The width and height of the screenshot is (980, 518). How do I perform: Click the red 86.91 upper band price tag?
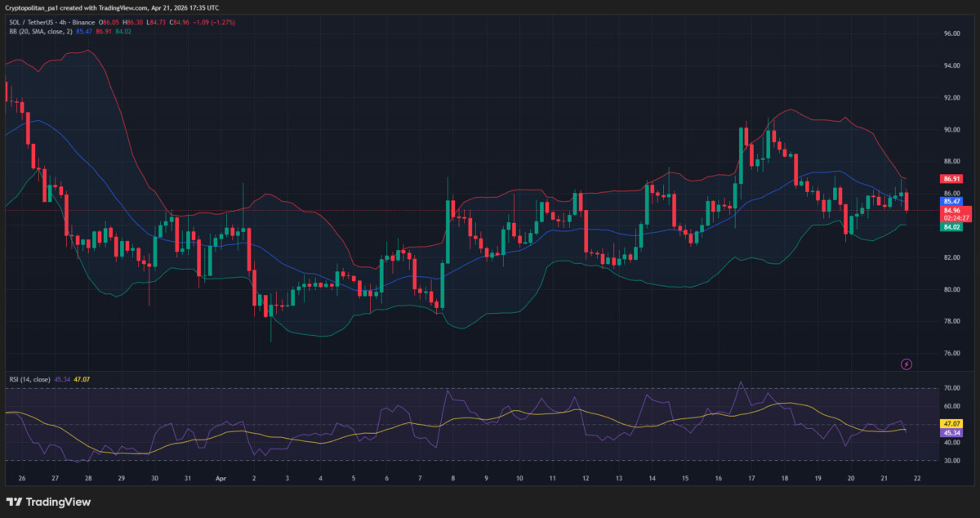point(950,179)
